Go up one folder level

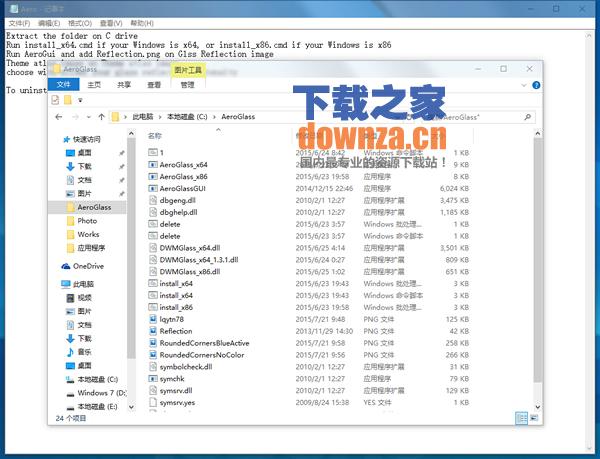(x=101, y=117)
